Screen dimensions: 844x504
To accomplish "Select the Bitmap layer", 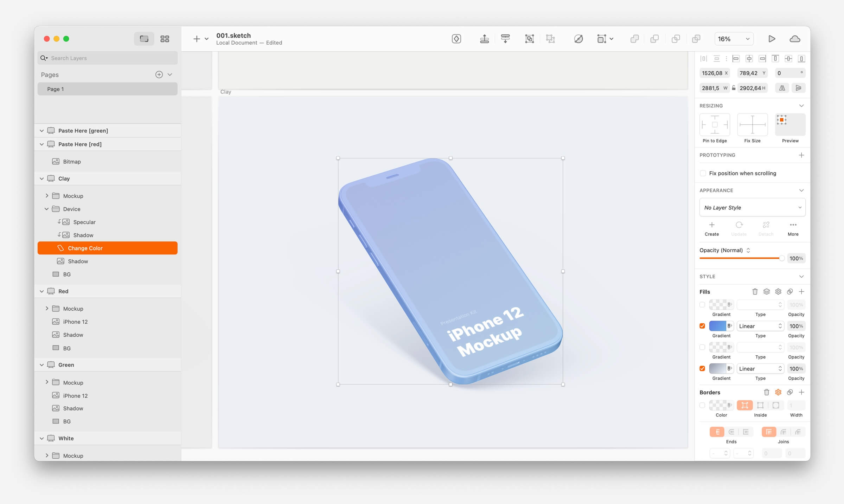I will point(107,161).
